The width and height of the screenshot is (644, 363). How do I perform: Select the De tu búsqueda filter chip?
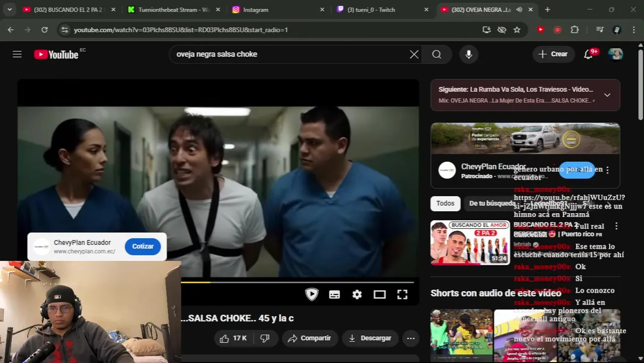(492, 203)
